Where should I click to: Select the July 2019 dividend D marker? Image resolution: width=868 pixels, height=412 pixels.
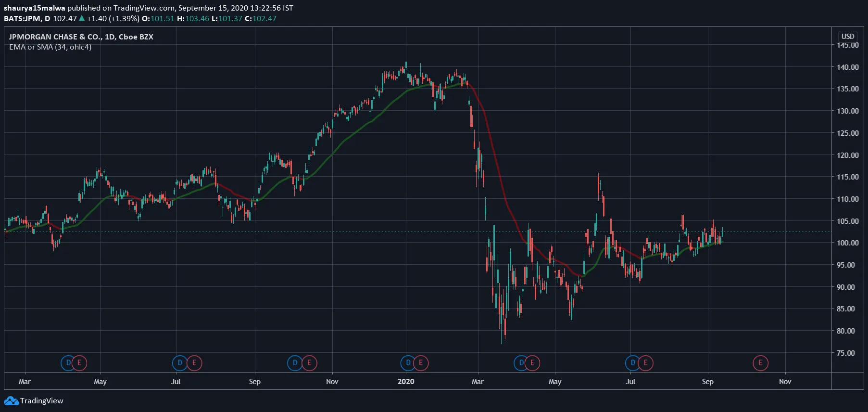point(180,363)
